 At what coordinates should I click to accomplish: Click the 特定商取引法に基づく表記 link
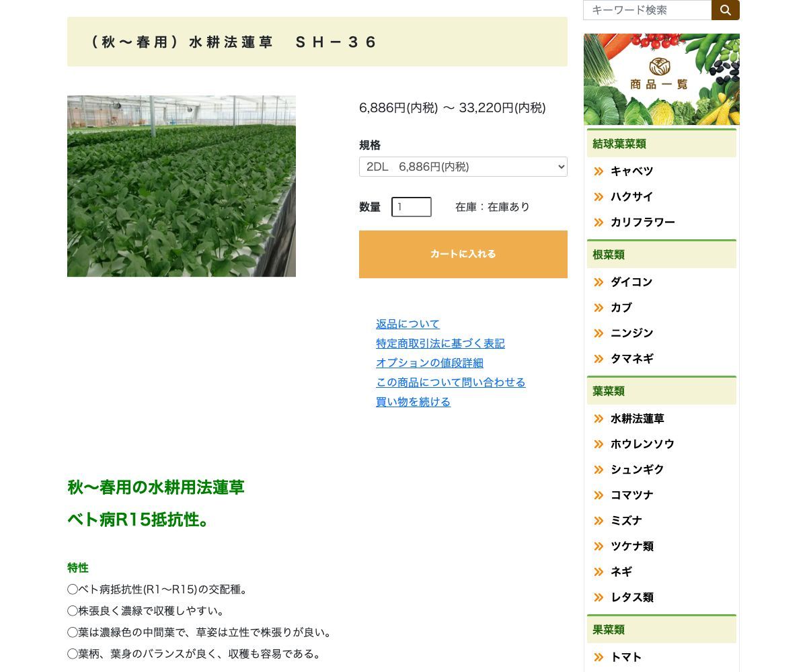(440, 343)
